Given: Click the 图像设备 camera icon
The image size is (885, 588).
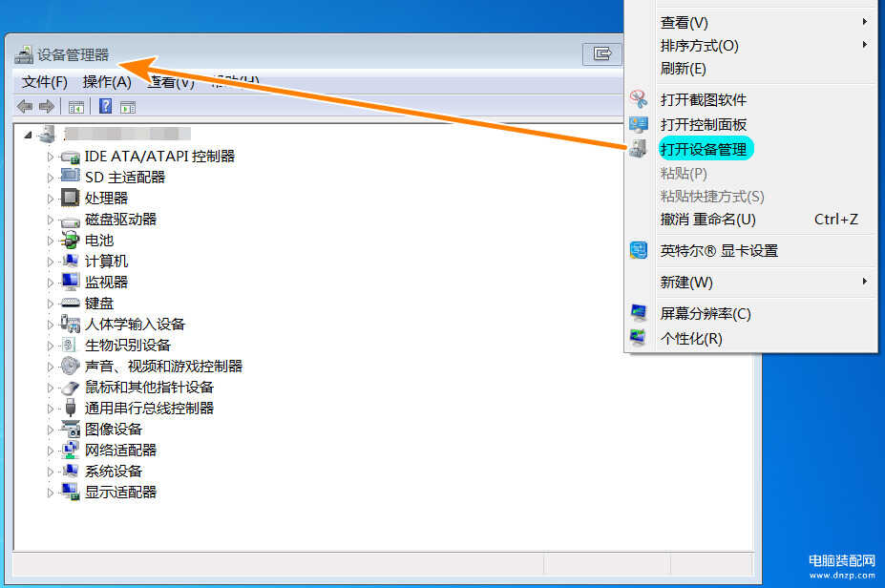Looking at the screenshot, I should click(70, 429).
